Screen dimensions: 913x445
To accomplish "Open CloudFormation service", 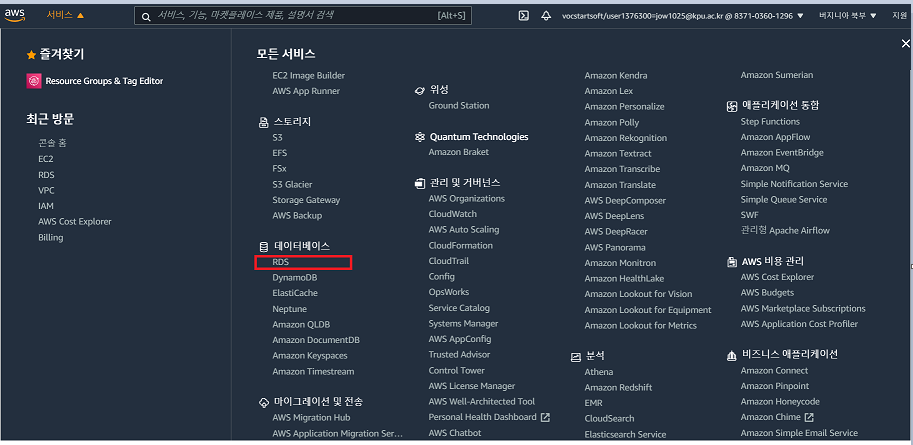I will click(x=461, y=245).
